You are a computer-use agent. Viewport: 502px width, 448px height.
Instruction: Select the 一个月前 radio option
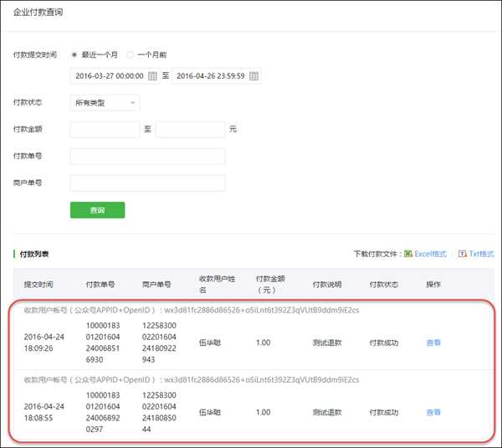[x=130, y=54]
